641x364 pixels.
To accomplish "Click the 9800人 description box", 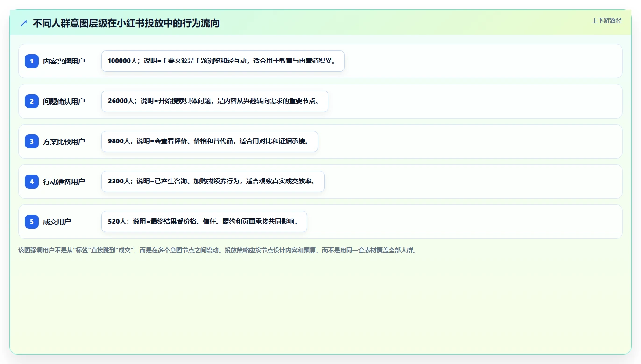I will [x=210, y=141].
